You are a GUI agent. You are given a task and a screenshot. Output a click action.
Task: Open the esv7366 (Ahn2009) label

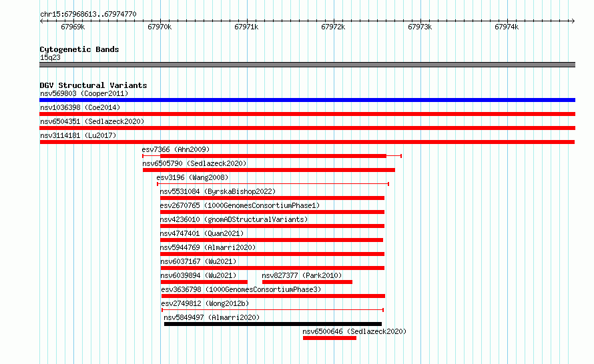pyautogui.click(x=176, y=149)
